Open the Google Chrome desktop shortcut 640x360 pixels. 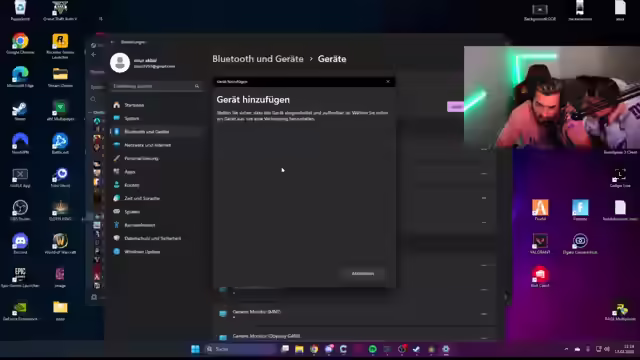20,44
